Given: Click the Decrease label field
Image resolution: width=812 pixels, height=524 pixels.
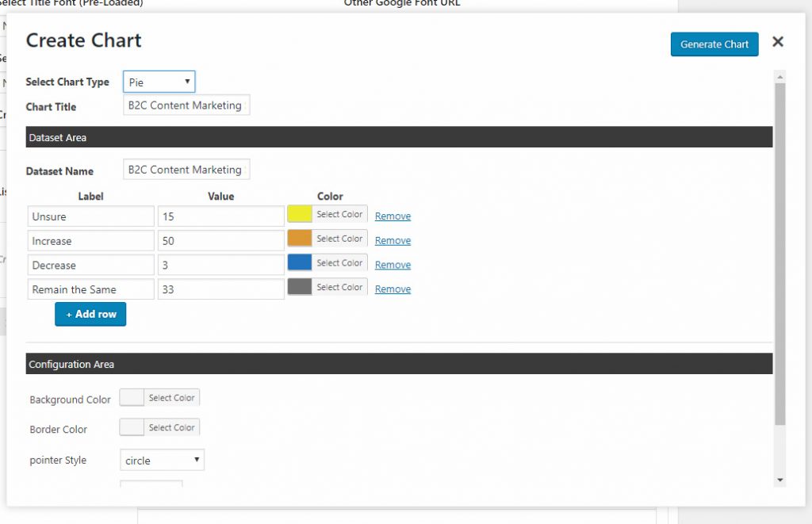Looking at the screenshot, I should click(90, 266).
